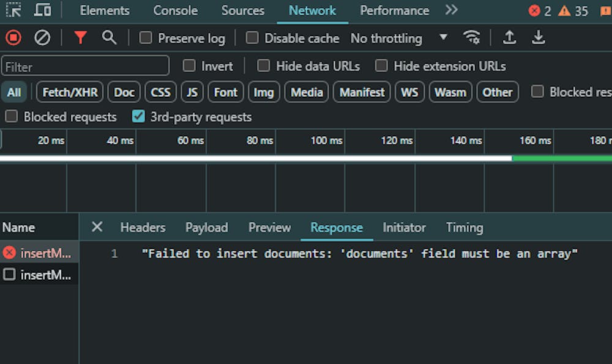Check the Disable cache option
The height and width of the screenshot is (364, 612).
point(252,38)
